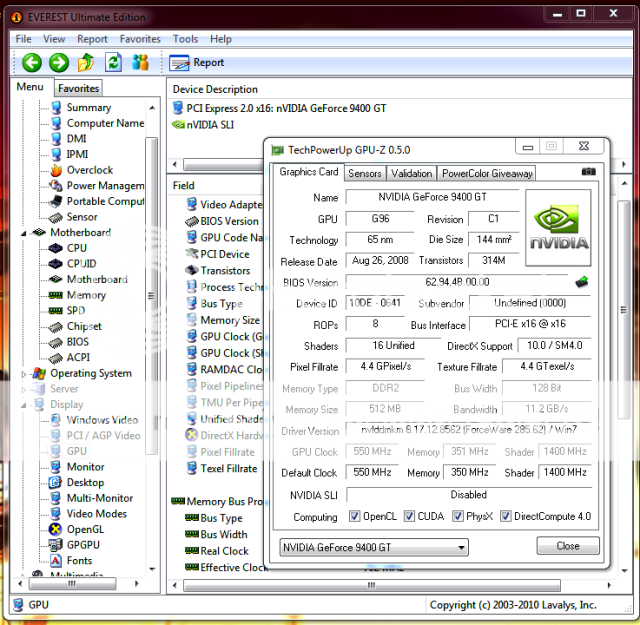Toggle the OpenCL checkbox

point(354,516)
